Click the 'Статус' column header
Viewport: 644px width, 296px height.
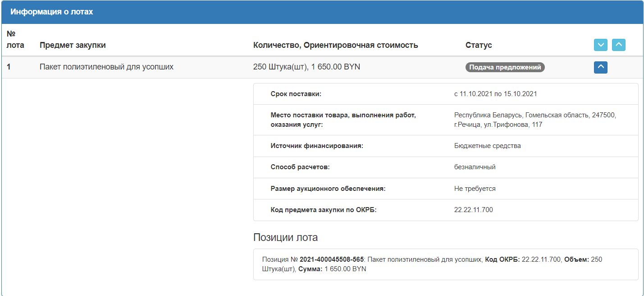click(x=479, y=45)
